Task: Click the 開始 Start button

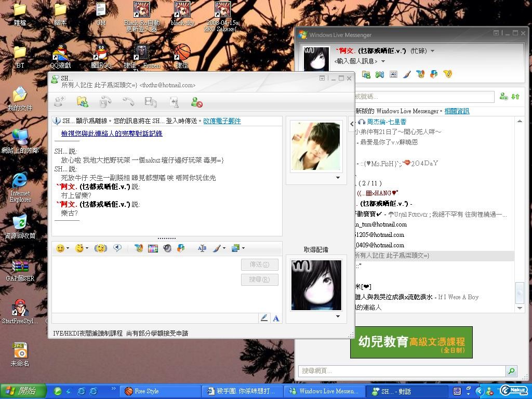Action: 23,391
